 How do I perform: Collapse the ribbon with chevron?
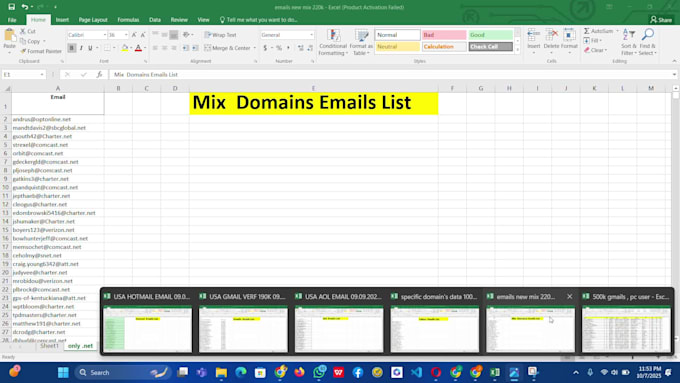tap(674, 62)
